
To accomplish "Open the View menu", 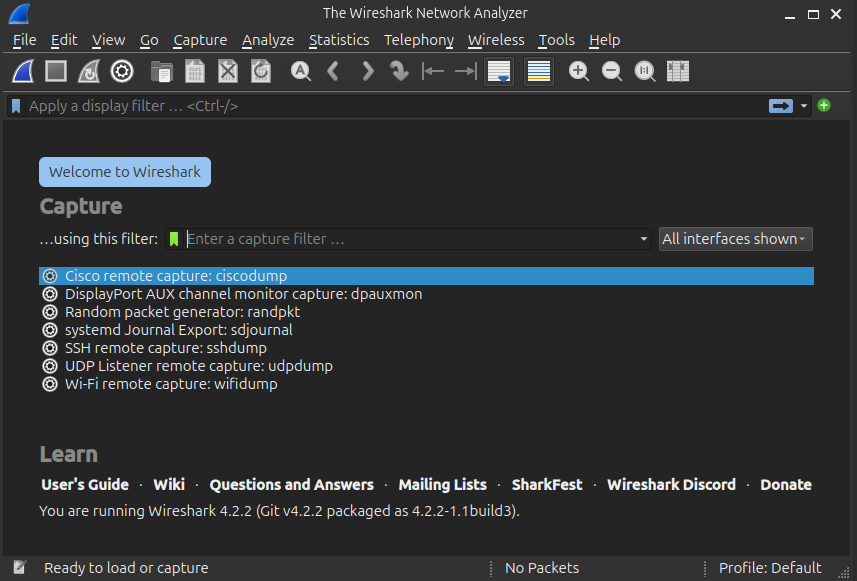I will point(108,40).
